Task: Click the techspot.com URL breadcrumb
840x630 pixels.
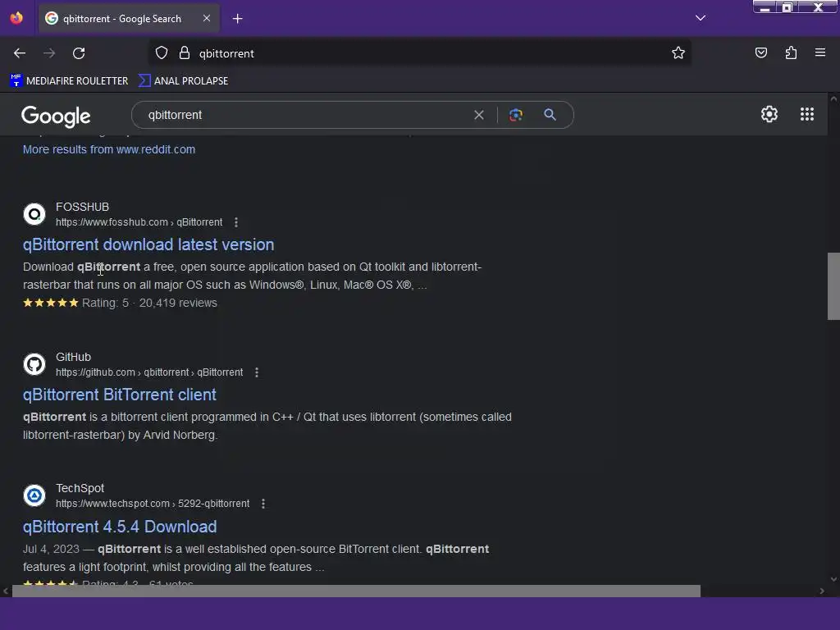Action: (x=153, y=504)
